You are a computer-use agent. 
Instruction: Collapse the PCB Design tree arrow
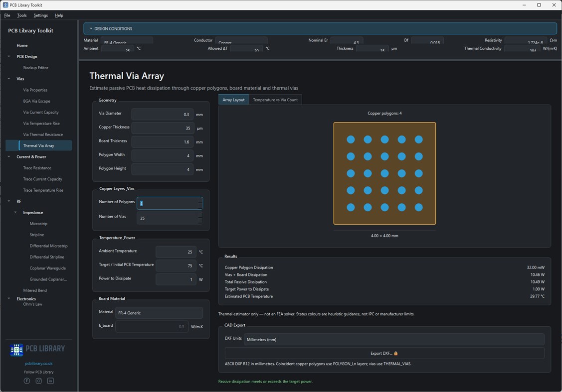pos(9,57)
